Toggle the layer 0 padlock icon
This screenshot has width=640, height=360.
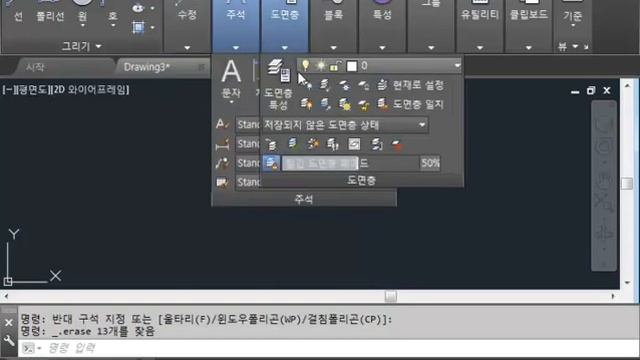[334, 66]
